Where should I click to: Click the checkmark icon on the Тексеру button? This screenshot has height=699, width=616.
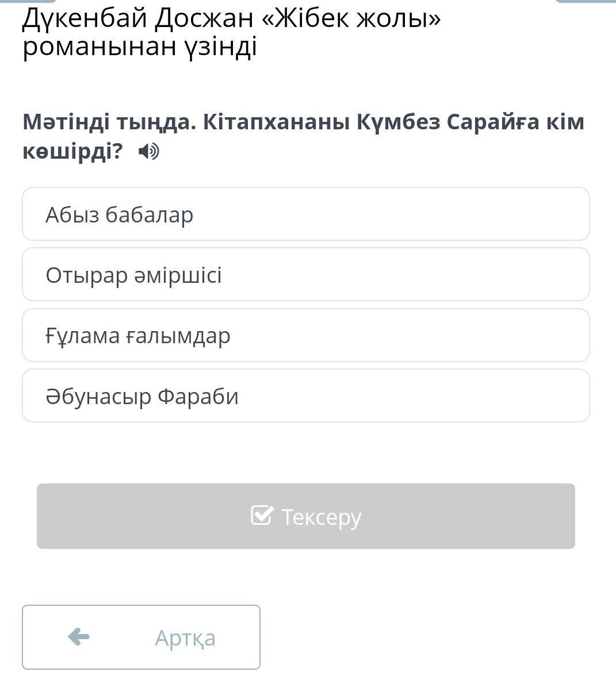[262, 515]
